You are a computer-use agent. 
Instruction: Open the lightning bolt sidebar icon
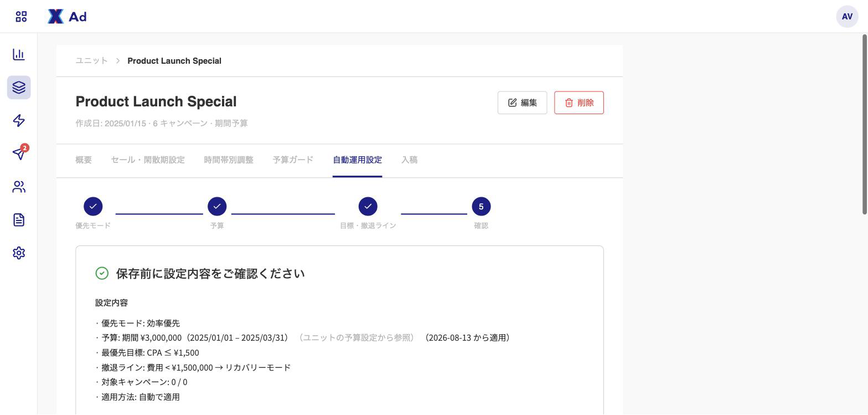point(19,121)
